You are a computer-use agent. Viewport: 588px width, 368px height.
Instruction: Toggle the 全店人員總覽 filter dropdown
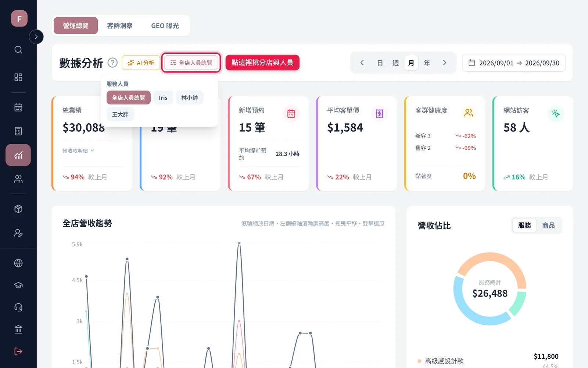point(191,63)
